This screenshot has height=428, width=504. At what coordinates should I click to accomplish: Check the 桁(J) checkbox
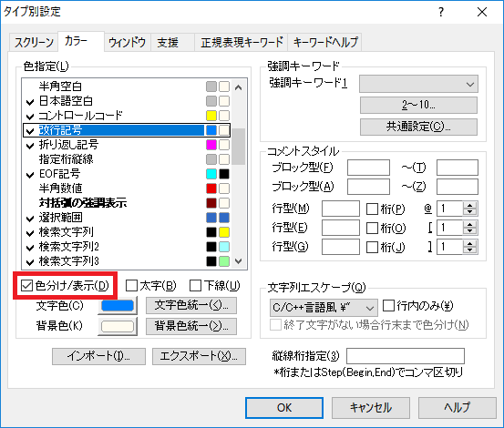tap(372, 247)
